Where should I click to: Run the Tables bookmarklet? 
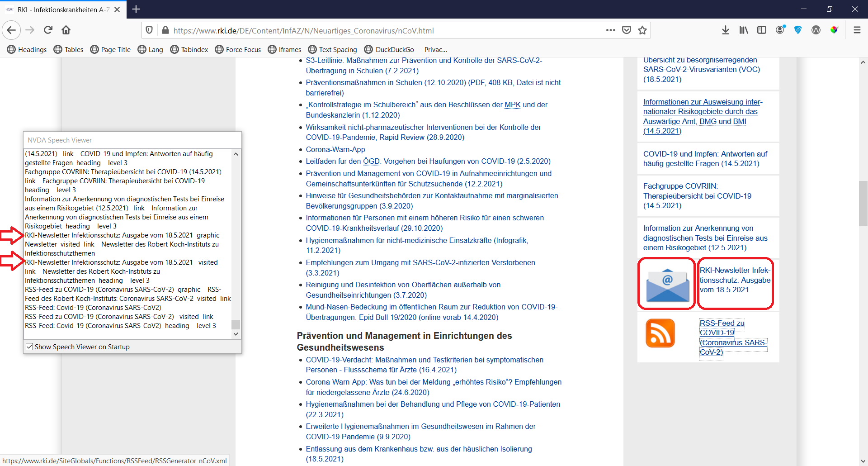tap(68, 49)
